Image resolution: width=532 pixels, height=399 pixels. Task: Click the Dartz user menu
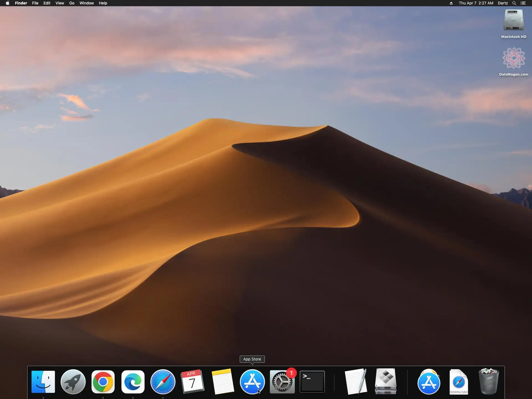(x=503, y=3)
